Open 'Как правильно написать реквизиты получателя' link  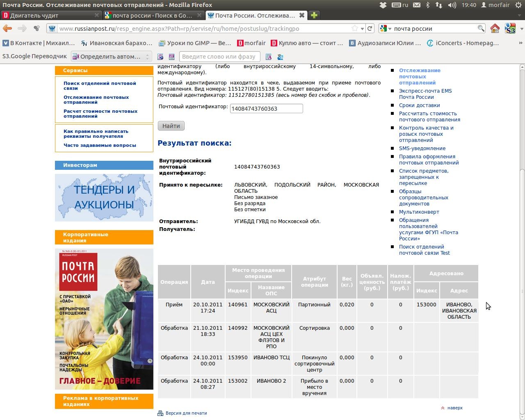click(96, 134)
